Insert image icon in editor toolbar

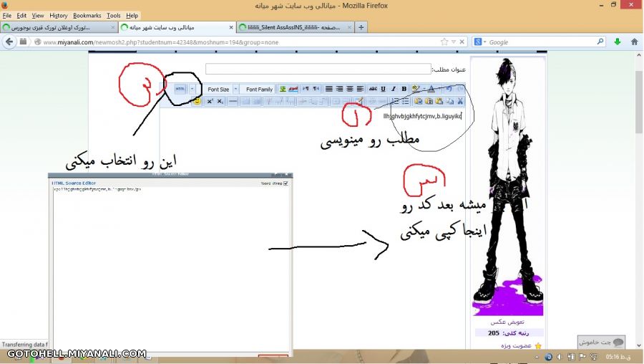click(283, 89)
